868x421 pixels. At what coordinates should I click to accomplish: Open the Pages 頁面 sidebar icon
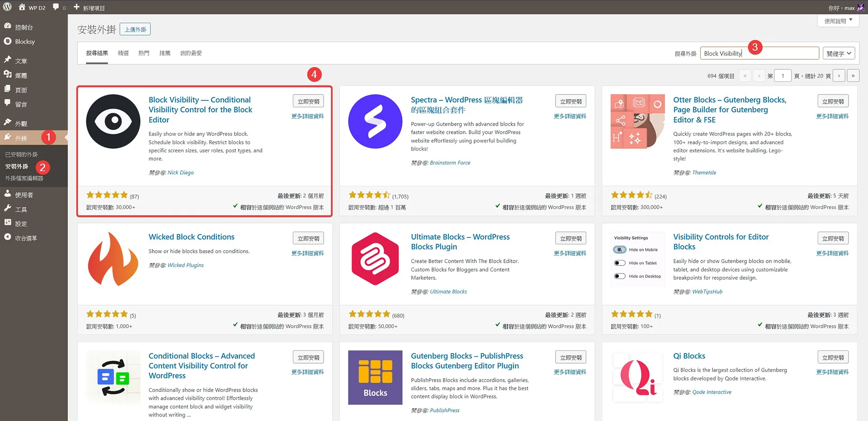(x=8, y=89)
